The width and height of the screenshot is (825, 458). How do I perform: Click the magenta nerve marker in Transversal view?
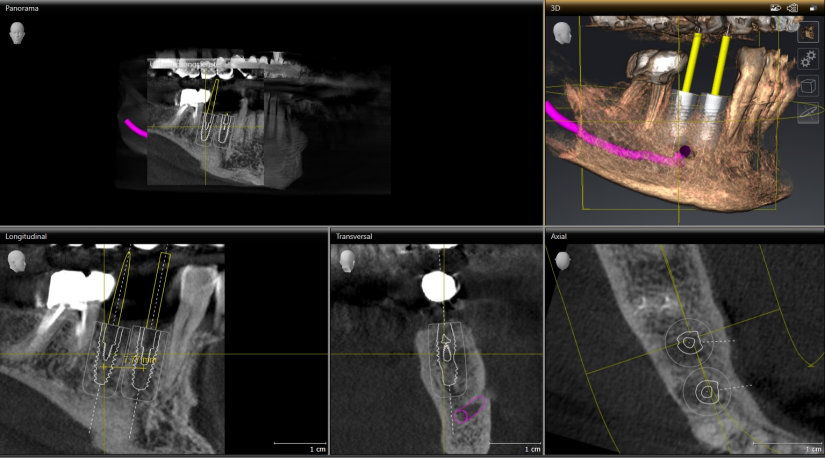coord(468,410)
